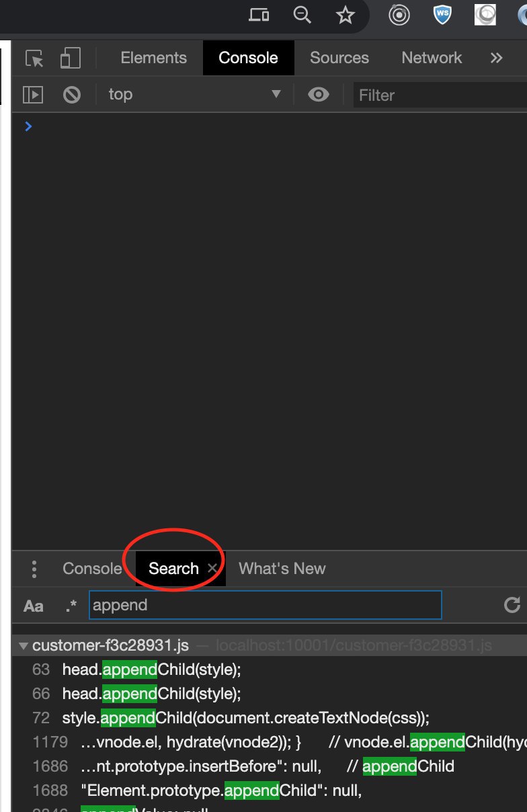Open the What's New drawer tab

point(282,569)
